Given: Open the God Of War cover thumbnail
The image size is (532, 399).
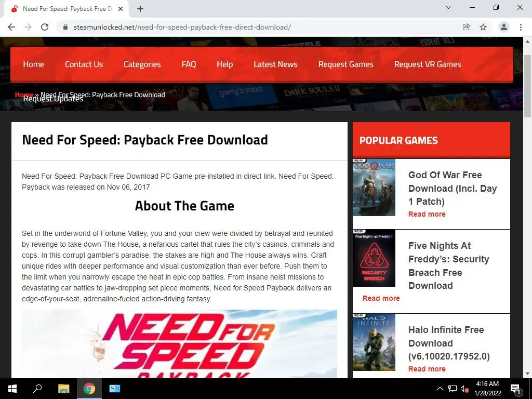Looking at the screenshot, I should click(x=374, y=187).
